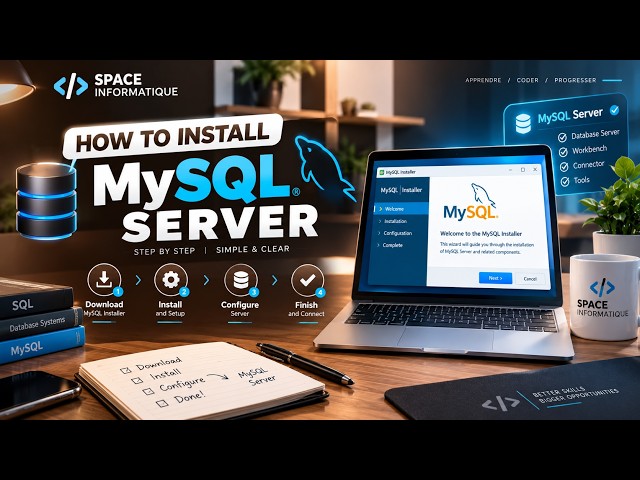This screenshot has width=640, height=480.
Task: Expand the Complete step in the installer sidebar
Action: tap(390, 245)
